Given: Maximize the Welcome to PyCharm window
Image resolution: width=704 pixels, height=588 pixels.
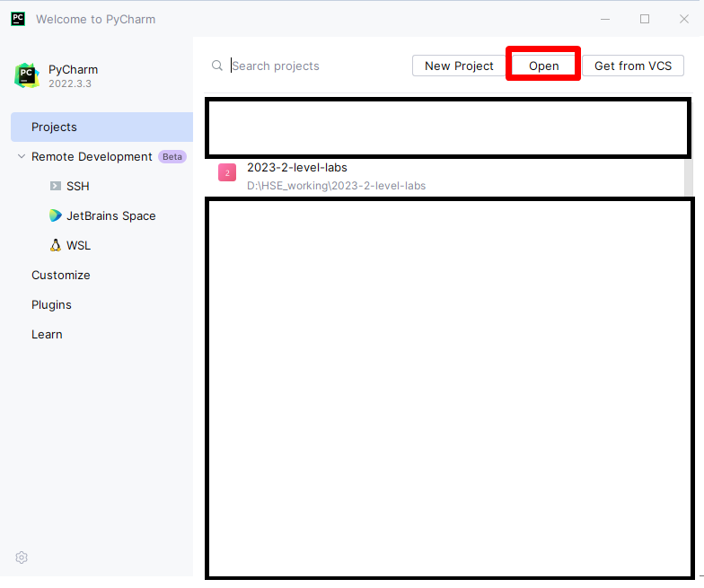Looking at the screenshot, I should [x=645, y=19].
